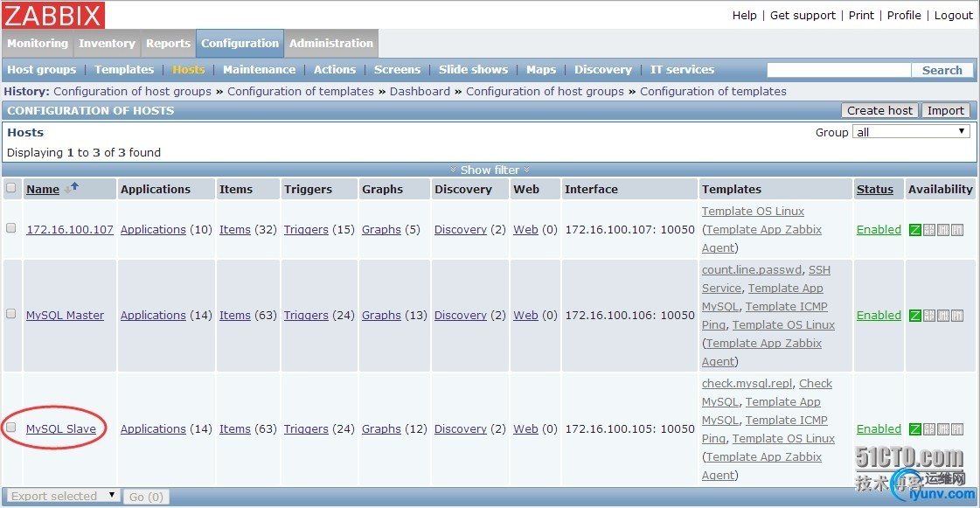Go to IT services submenu
Screen dimensions: 980x508
point(682,69)
